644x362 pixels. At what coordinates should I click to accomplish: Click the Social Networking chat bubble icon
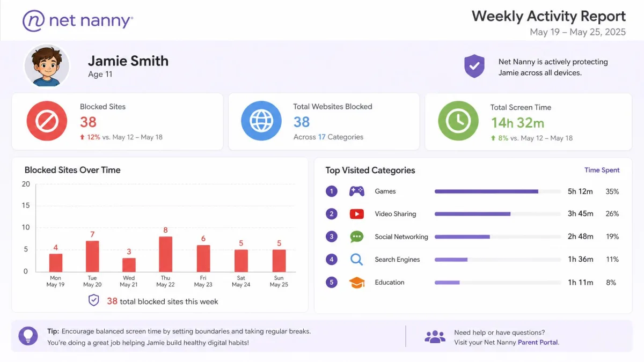pyautogui.click(x=356, y=237)
